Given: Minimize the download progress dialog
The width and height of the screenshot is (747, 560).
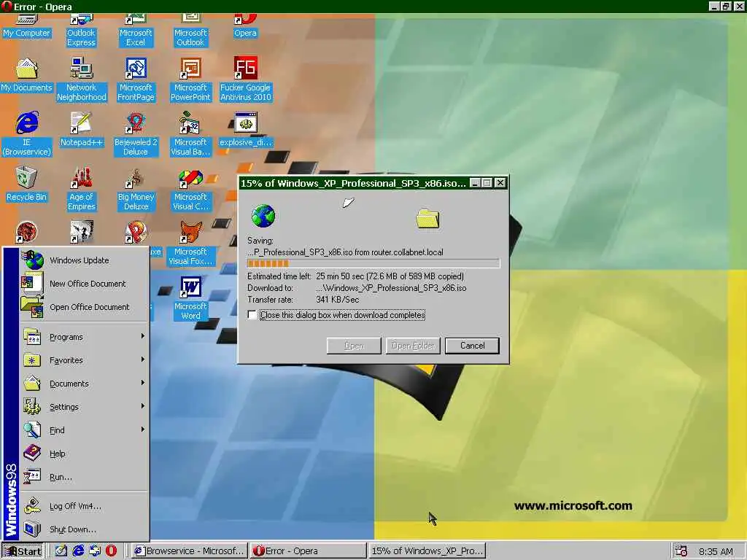Looking at the screenshot, I should [x=474, y=183].
